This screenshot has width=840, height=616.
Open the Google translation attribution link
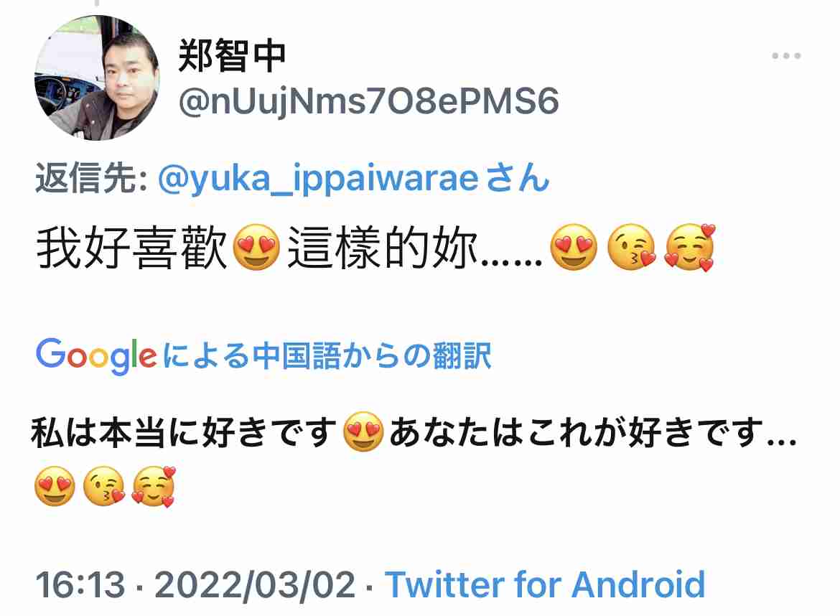(x=263, y=355)
